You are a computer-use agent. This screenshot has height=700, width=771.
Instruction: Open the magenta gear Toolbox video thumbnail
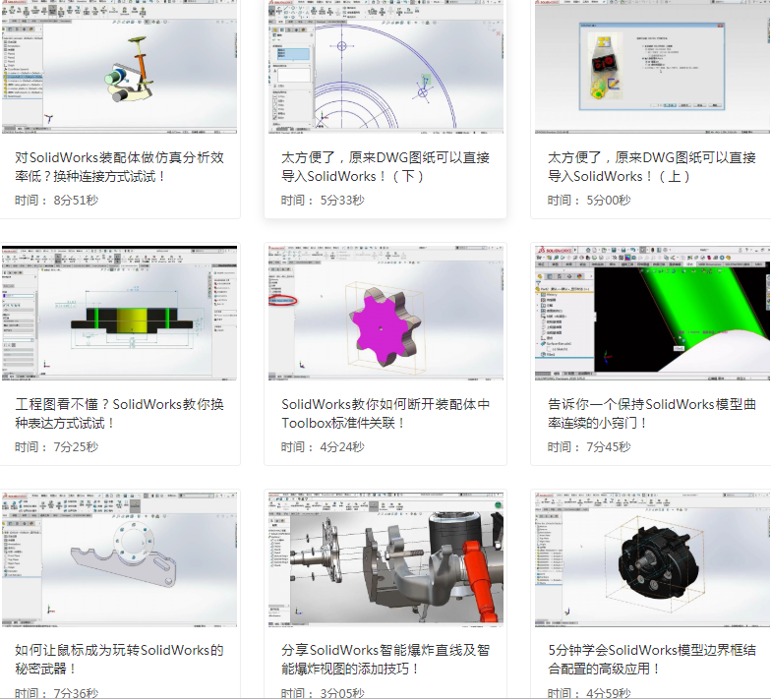pyautogui.click(x=385, y=313)
